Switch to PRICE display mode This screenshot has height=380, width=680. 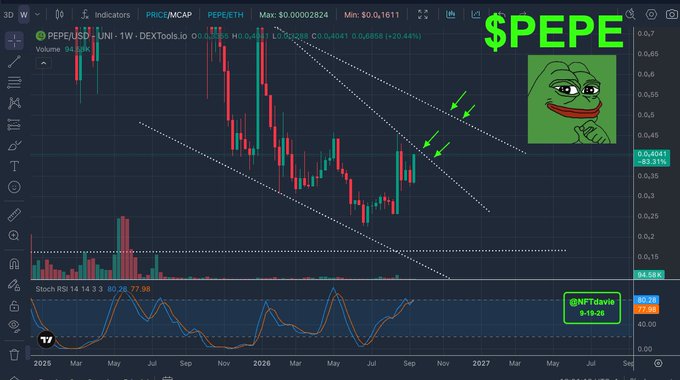click(156, 15)
